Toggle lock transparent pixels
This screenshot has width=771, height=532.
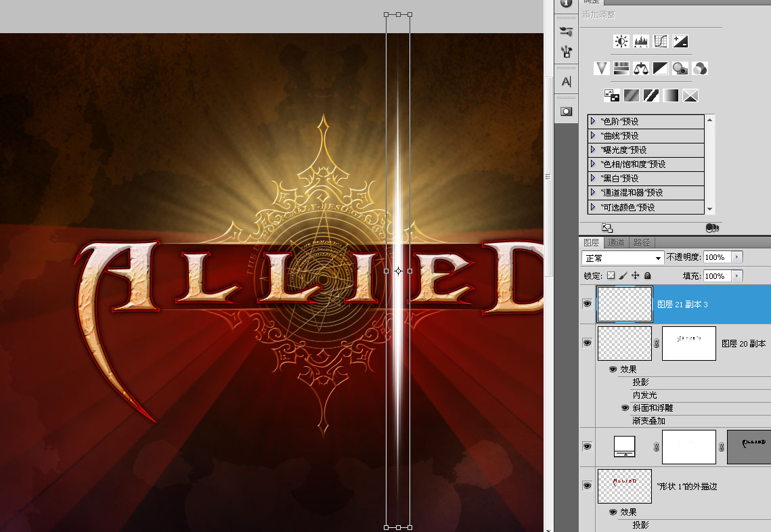pyautogui.click(x=611, y=275)
